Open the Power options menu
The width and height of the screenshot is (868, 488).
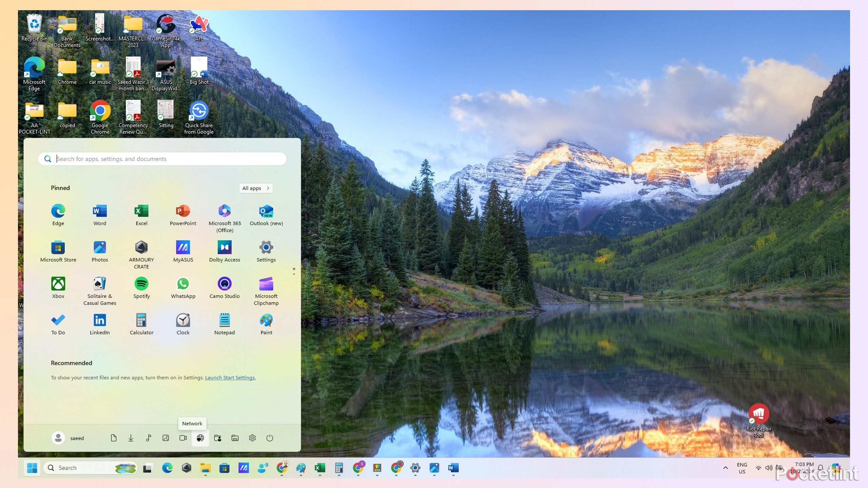[270, 438]
